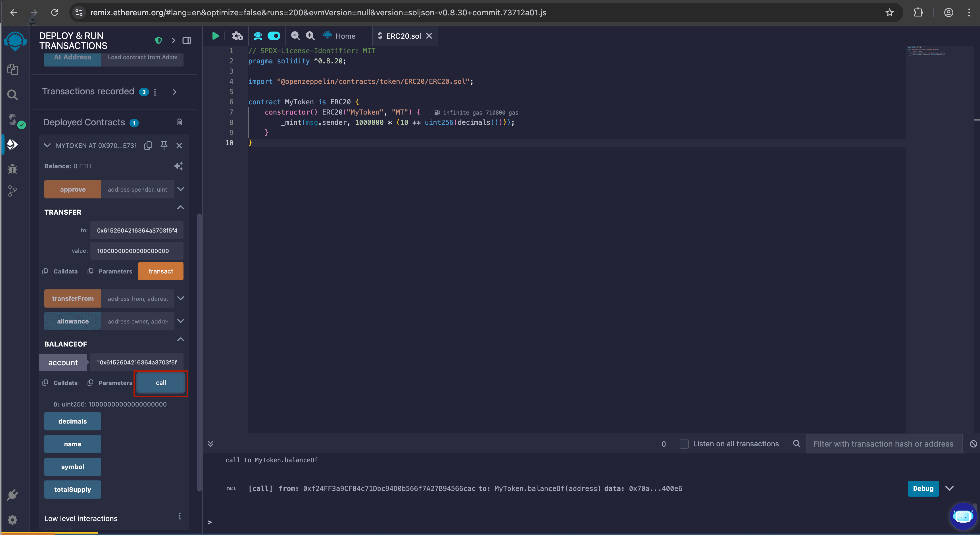Click the allowance function button
Viewport: 980px width, 535px height.
[x=73, y=322]
